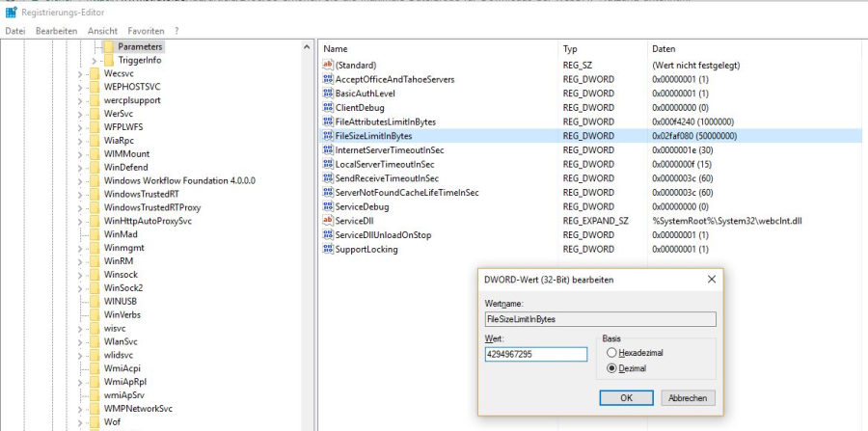This screenshot has height=431, width=868.
Task: Click the WlanSvc folder icon
Action: click(x=95, y=341)
